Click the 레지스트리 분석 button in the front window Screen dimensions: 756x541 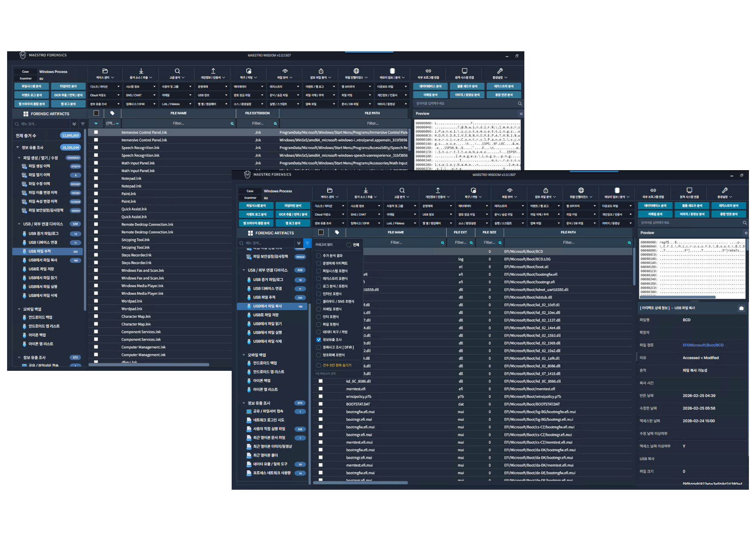point(728,206)
